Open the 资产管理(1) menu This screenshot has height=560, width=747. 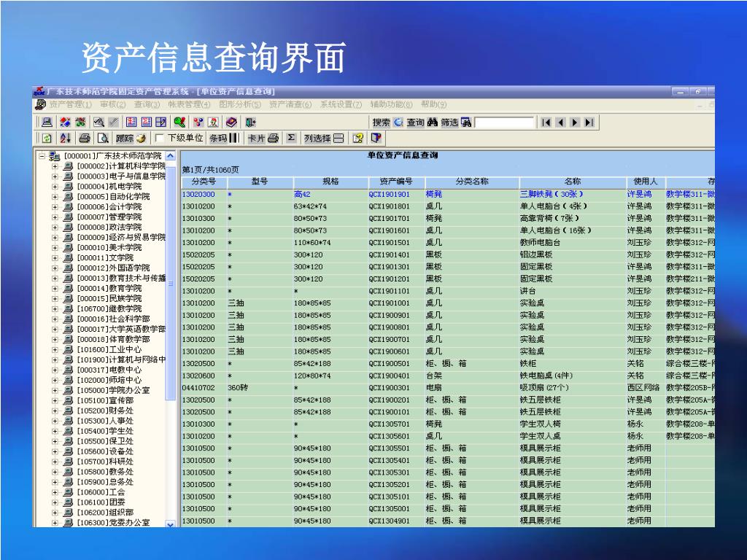point(70,104)
